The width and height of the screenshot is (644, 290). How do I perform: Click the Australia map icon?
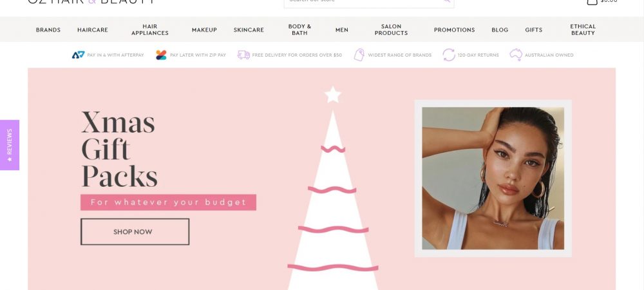tap(516, 55)
